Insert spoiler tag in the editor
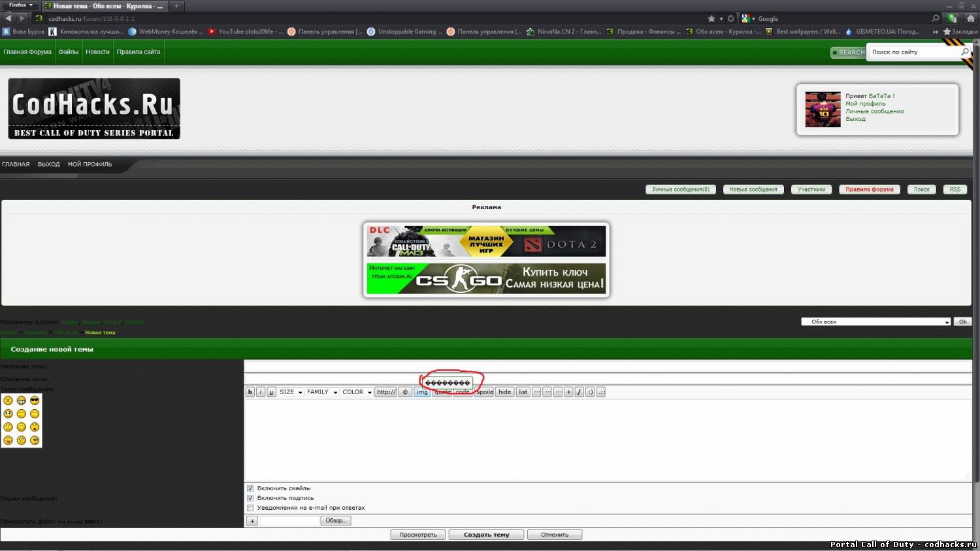 (x=484, y=392)
